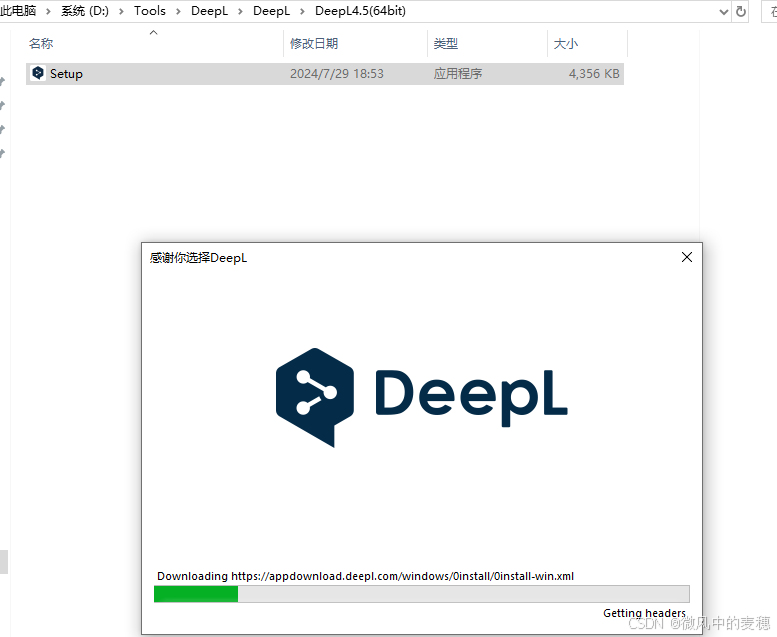
Task: Sort by 修改日期 column header
Action: coord(314,44)
